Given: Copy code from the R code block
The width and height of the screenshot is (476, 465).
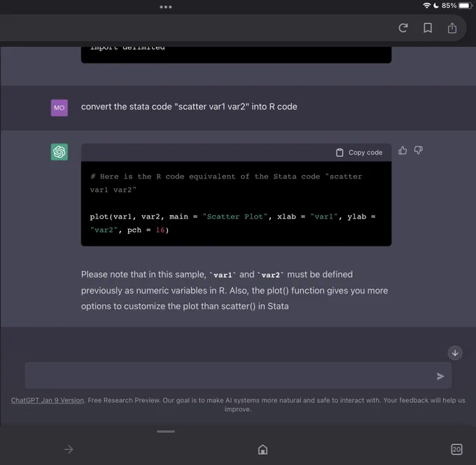Looking at the screenshot, I should [359, 153].
